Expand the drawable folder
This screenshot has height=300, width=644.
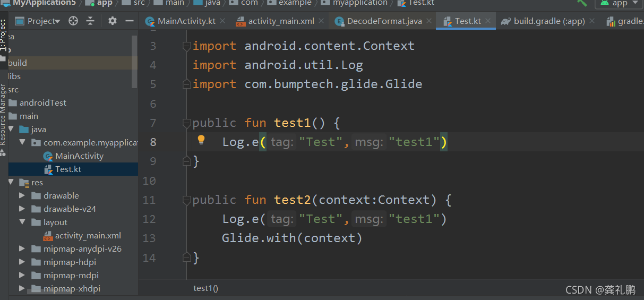22,196
